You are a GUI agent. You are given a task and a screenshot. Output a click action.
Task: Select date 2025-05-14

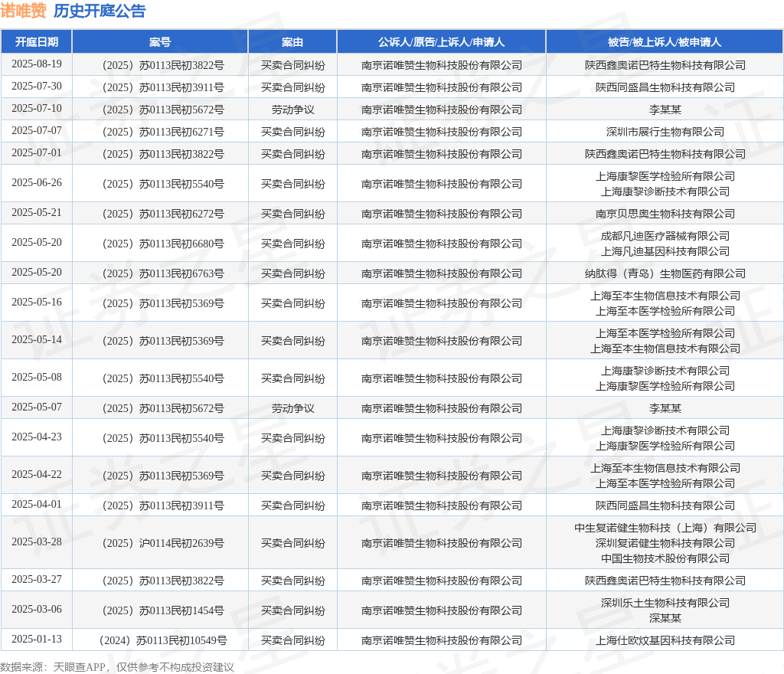point(37,339)
